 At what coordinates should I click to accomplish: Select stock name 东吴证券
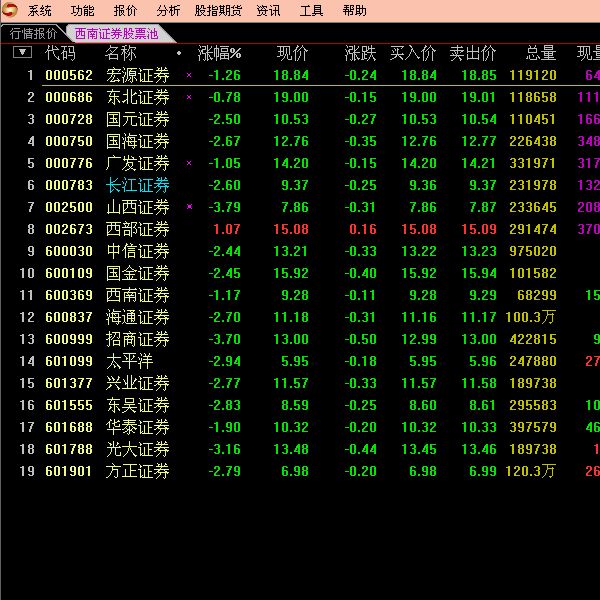137,405
